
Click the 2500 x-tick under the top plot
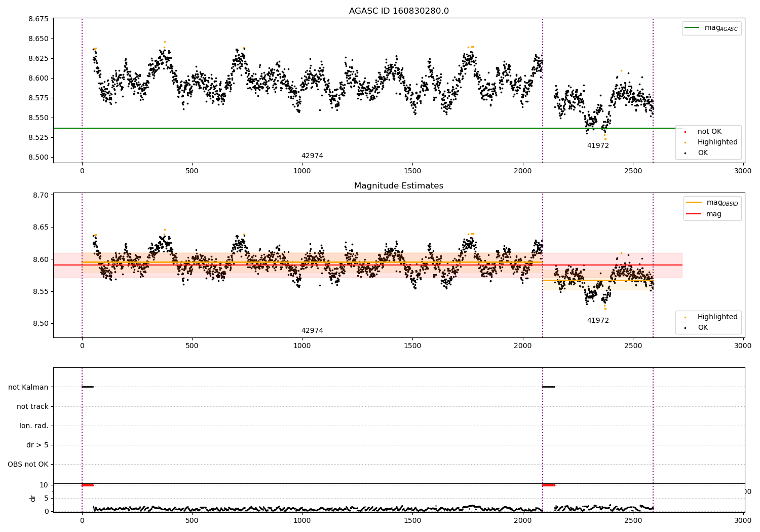point(633,171)
